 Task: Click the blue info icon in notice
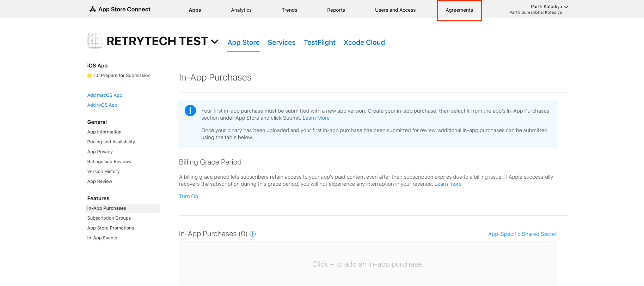(x=190, y=111)
